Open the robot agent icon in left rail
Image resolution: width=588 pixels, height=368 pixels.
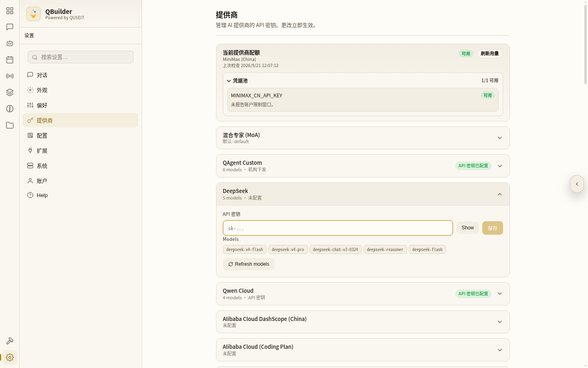coord(10,43)
